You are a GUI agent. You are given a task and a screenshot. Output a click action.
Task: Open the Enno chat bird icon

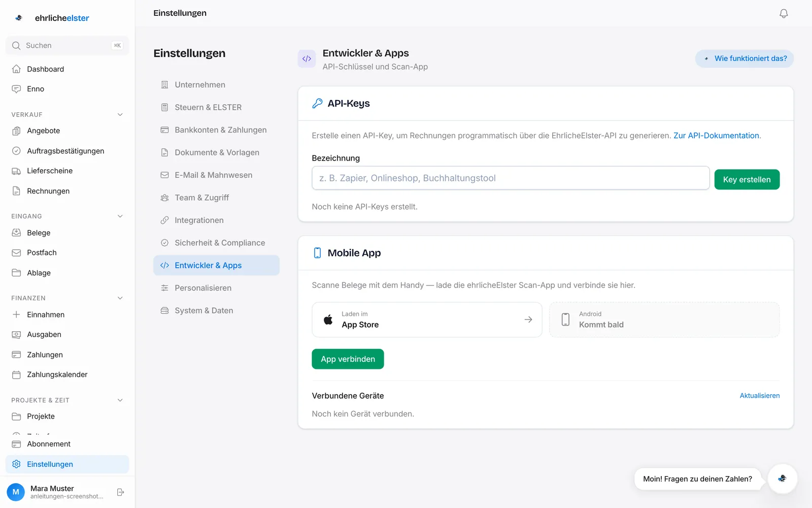coord(782,479)
